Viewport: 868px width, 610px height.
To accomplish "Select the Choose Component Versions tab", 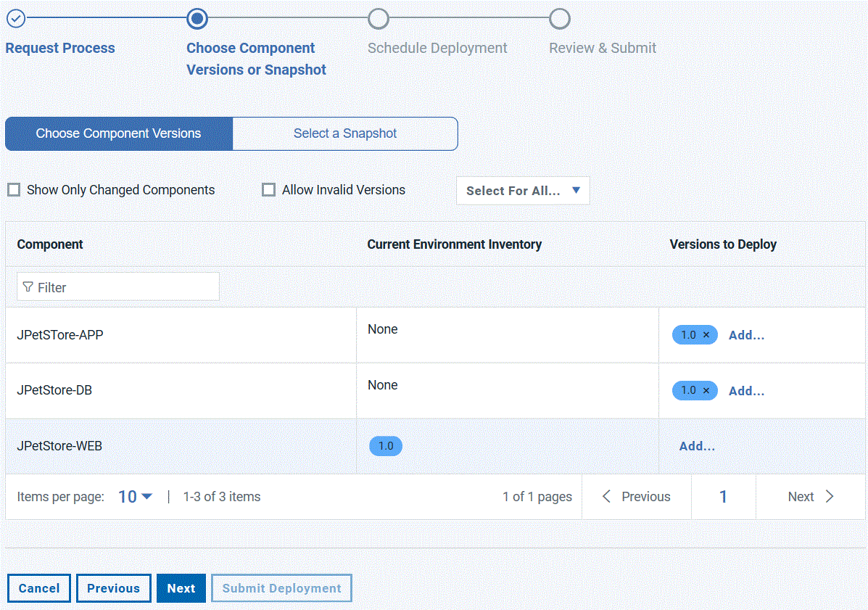I will click(x=119, y=133).
